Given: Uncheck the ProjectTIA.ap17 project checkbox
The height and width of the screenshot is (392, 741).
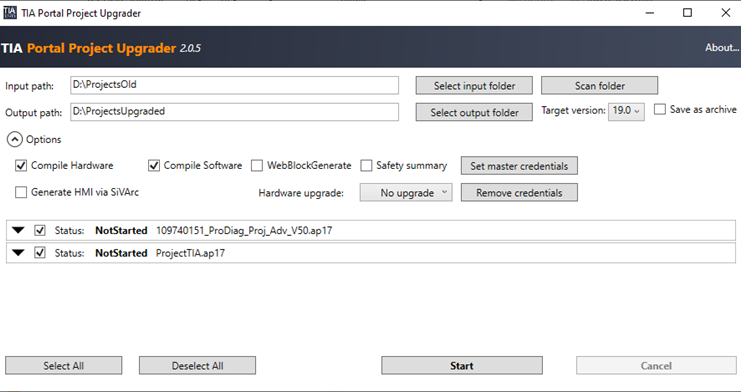Looking at the screenshot, I should point(40,253).
